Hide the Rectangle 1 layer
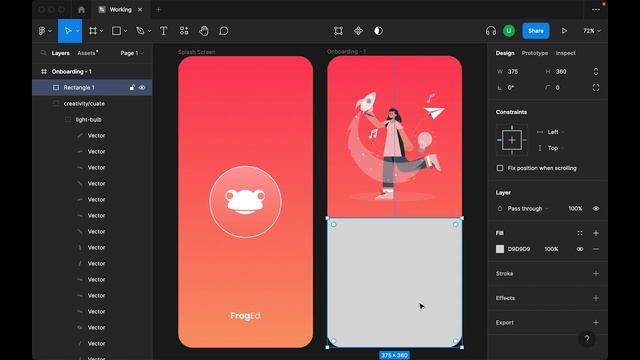This screenshot has width=640, height=360. (x=142, y=88)
